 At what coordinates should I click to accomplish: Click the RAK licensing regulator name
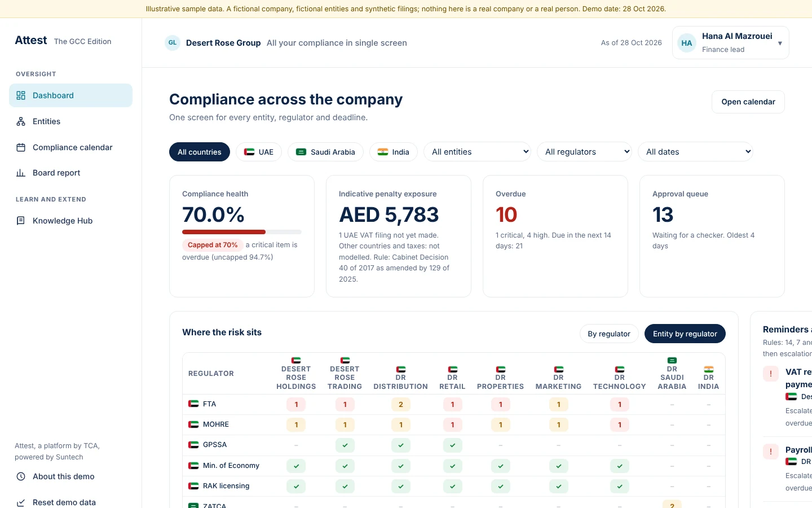coord(226,486)
